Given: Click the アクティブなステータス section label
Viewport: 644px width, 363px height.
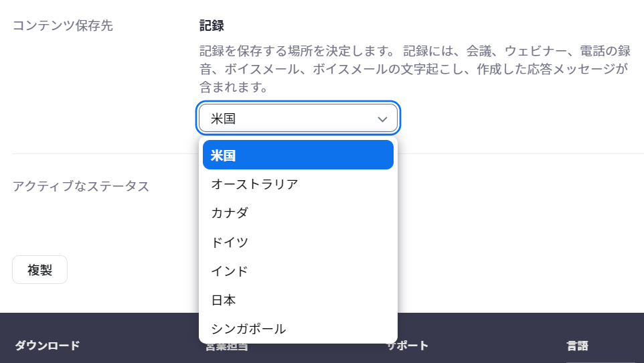Looking at the screenshot, I should (x=81, y=186).
